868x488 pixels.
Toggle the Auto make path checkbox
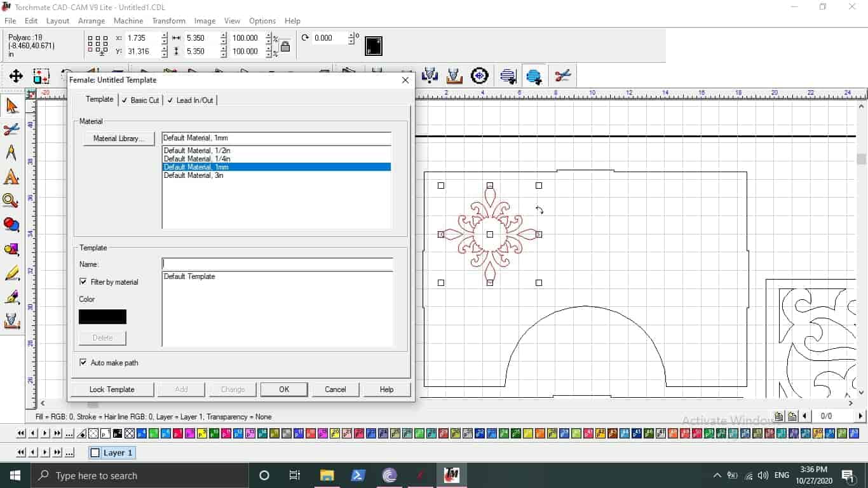83,362
